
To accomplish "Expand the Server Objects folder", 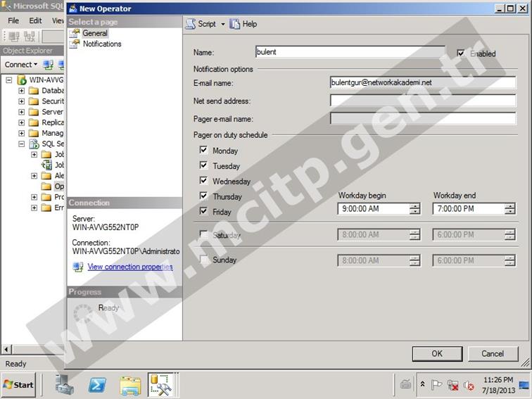I will pos(21,112).
